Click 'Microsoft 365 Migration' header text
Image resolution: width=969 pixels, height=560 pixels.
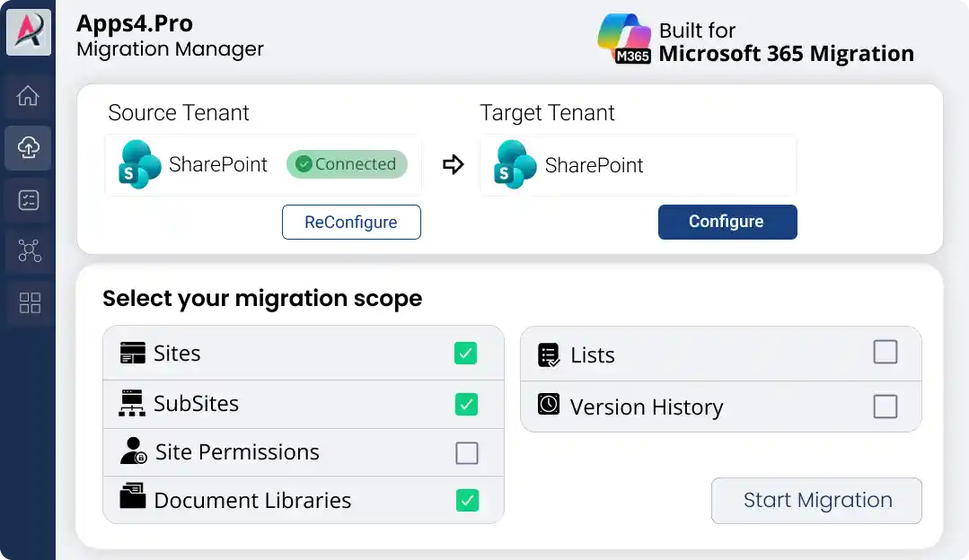[786, 54]
